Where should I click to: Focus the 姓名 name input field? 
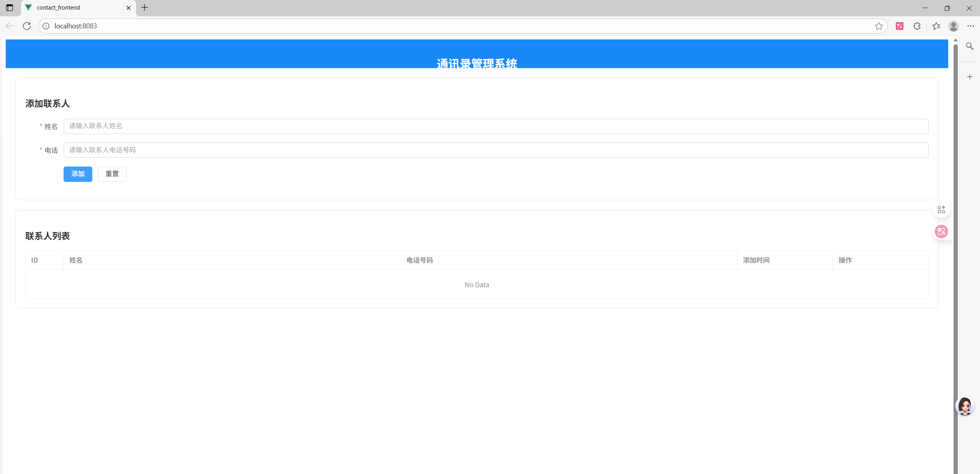tap(496, 126)
